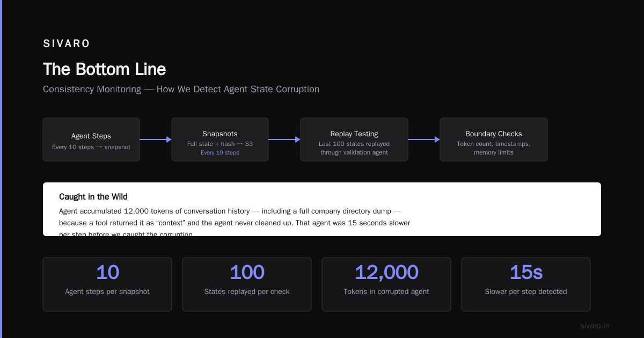
Task: Click The Bottom Line heading
Action: tap(104, 69)
